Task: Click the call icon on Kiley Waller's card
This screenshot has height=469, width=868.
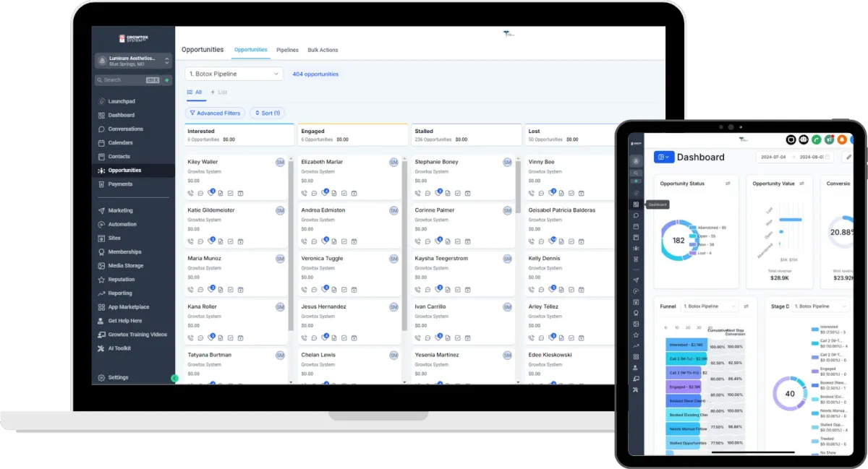Action: [191, 193]
